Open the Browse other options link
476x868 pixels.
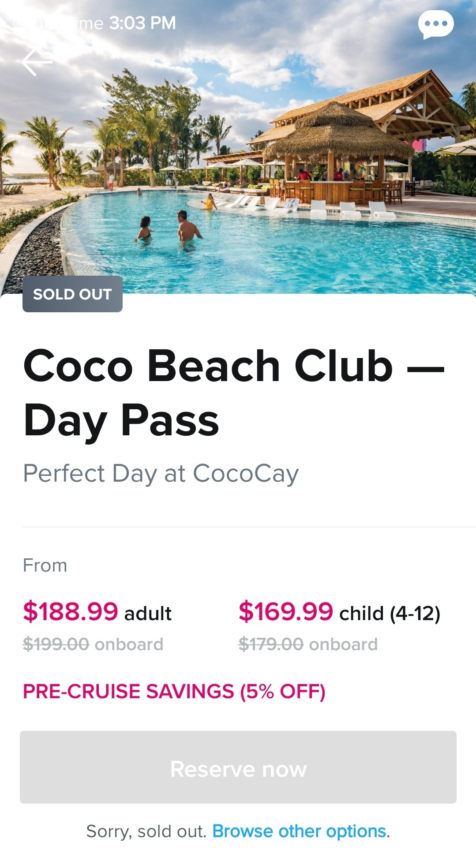pos(300,831)
